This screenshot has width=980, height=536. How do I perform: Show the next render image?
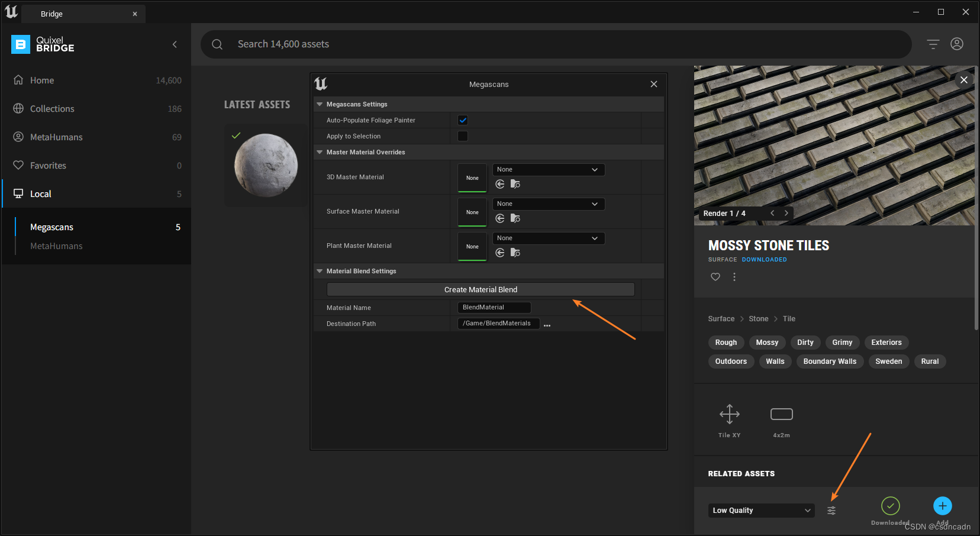click(x=786, y=213)
